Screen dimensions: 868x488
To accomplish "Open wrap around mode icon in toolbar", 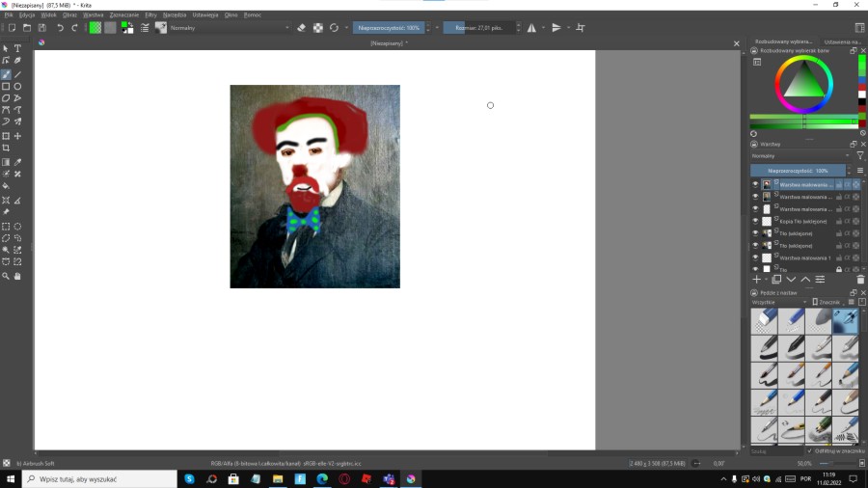I will 581,28.
